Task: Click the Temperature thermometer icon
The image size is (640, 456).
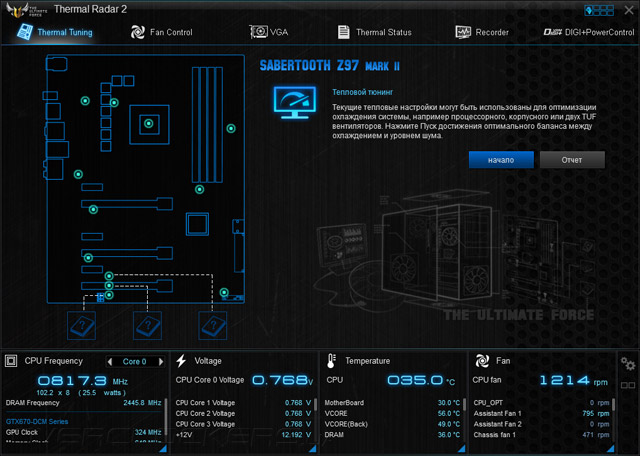Action: tap(331, 361)
